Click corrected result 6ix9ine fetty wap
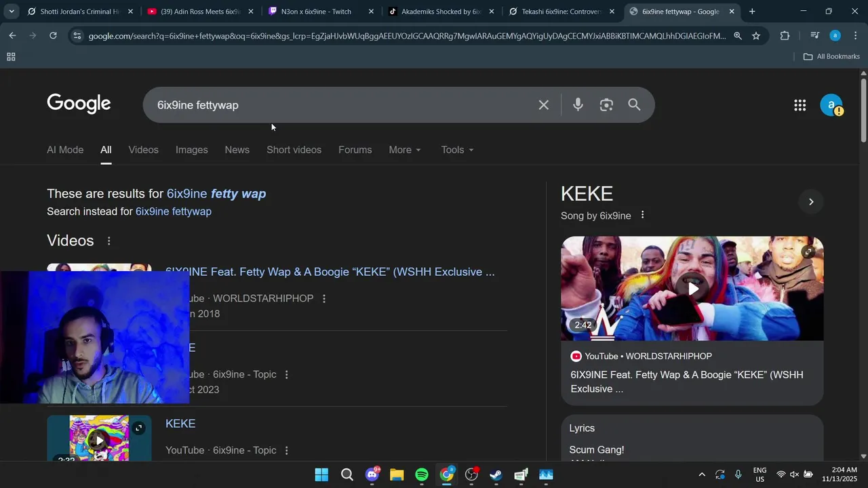 coord(216,194)
